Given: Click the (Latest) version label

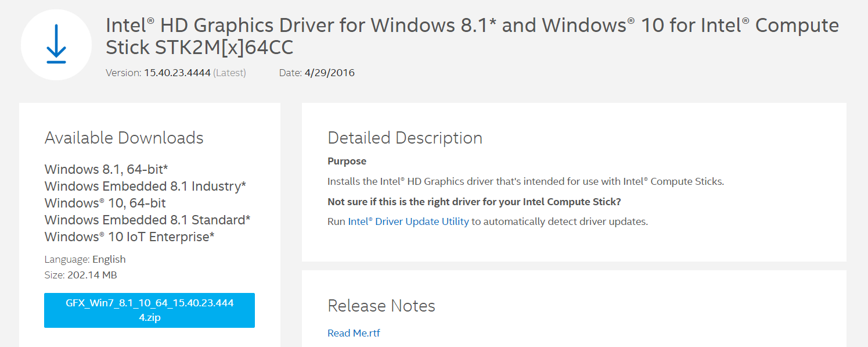Looking at the screenshot, I should [x=229, y=73].
